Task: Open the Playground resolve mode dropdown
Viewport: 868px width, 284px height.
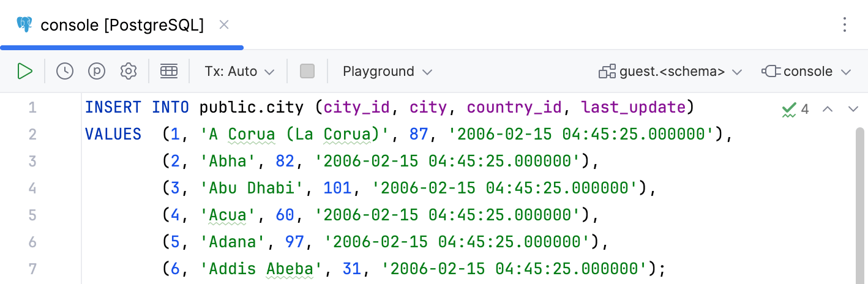Action: (x=387, y=71)
